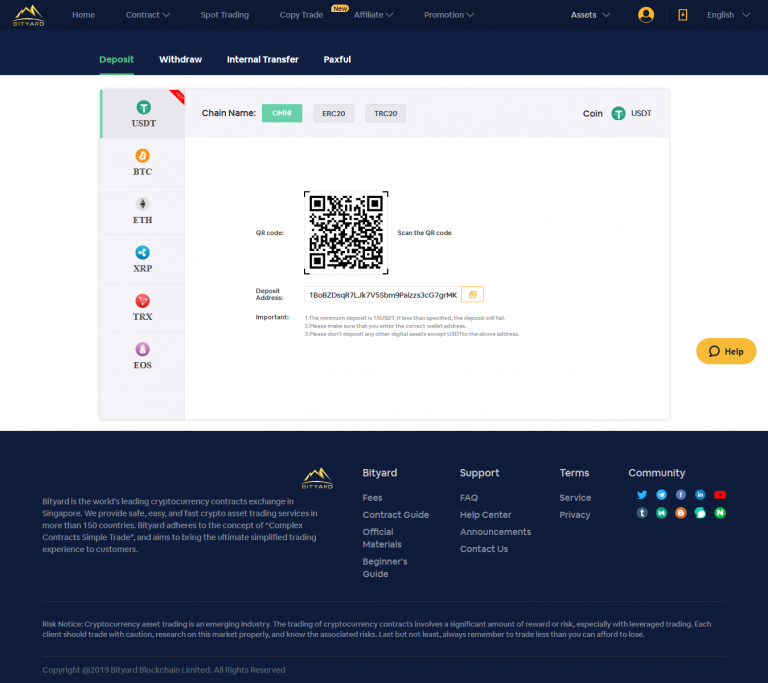Click the deposit QR code image
Screen dimensions: 768x683
click(x=346, y=233)
